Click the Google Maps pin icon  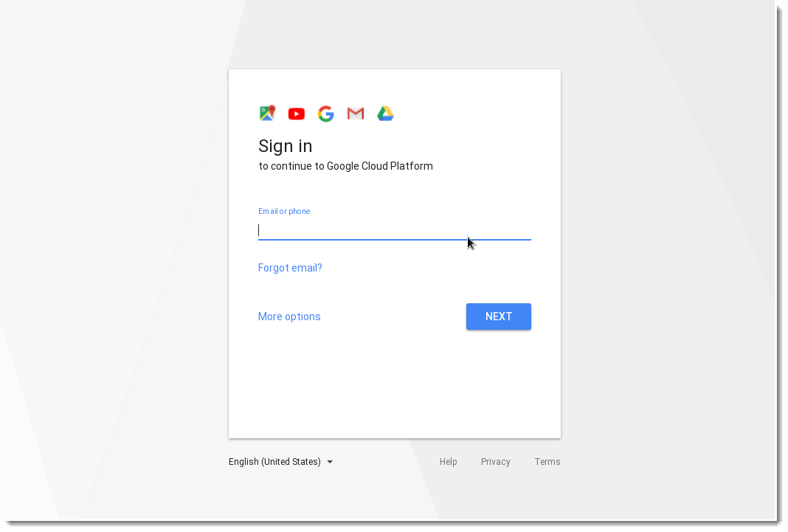267,114
